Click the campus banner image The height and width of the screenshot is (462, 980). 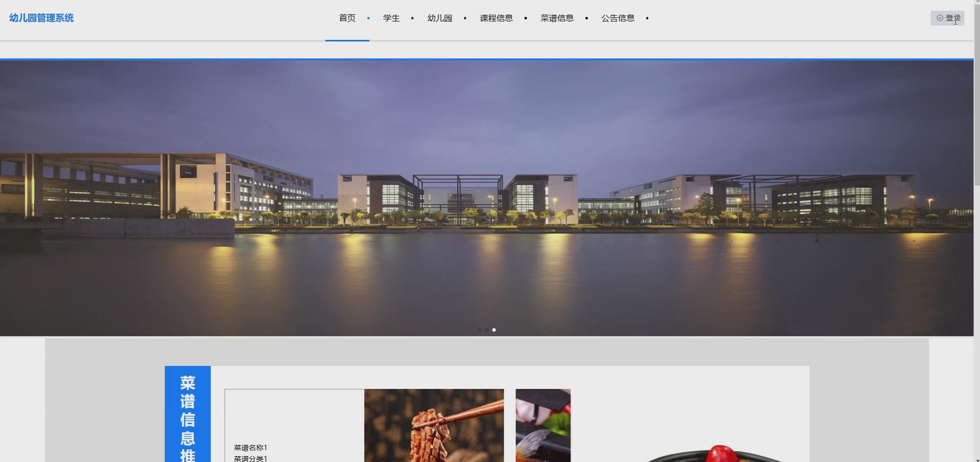(486, 198)
